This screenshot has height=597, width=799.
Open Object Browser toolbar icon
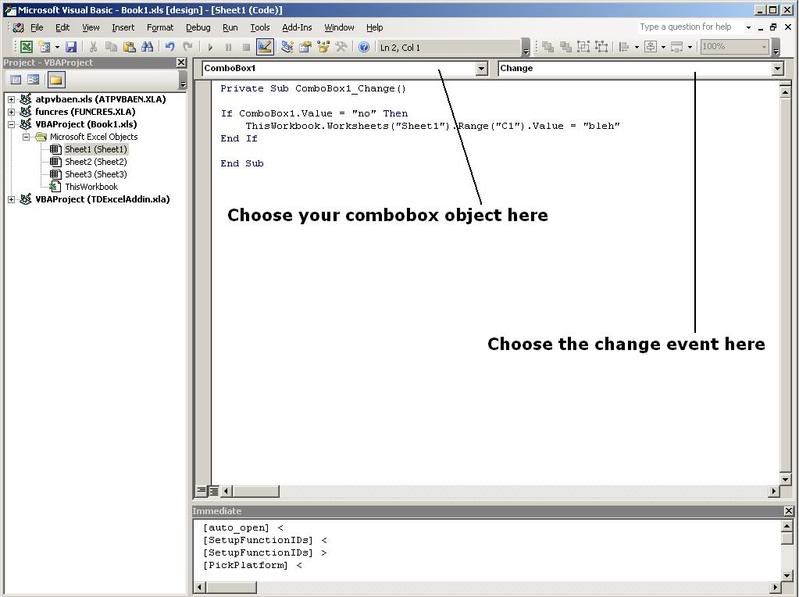pos(323,47)
